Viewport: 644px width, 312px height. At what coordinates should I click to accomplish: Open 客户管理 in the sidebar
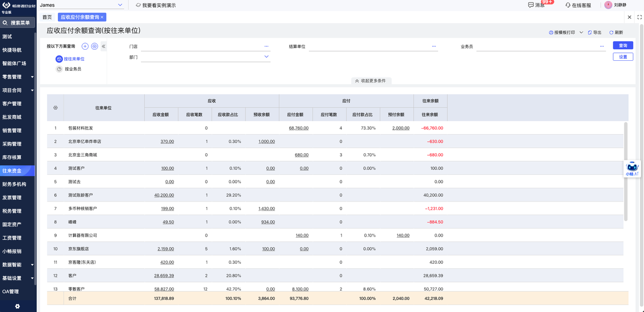click(x=12, y=103)
